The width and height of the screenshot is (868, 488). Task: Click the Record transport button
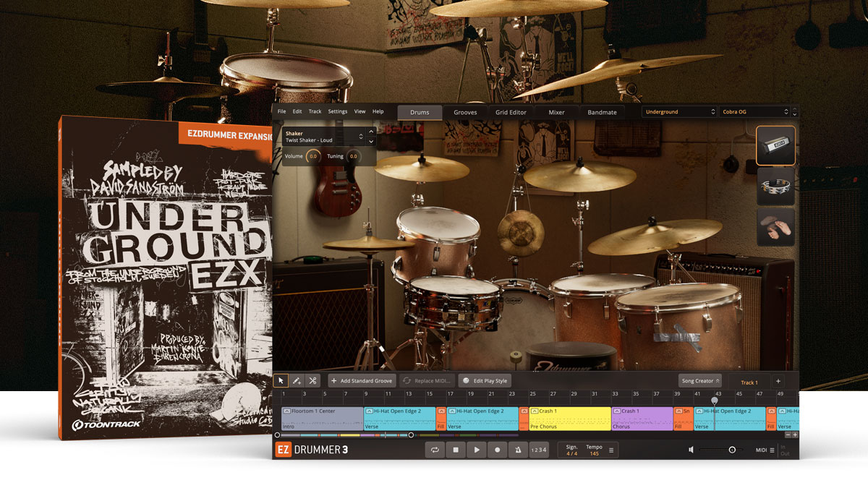(498, 450)
